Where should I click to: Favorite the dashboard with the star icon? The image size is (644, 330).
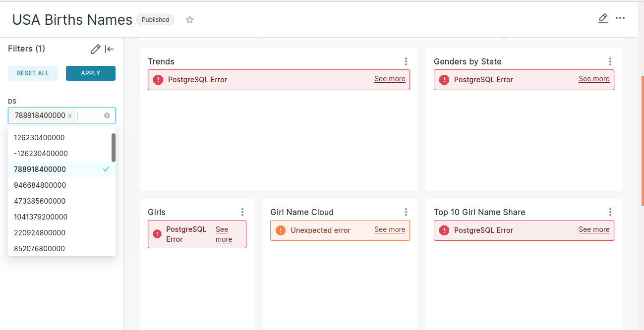tap(190, 20)
